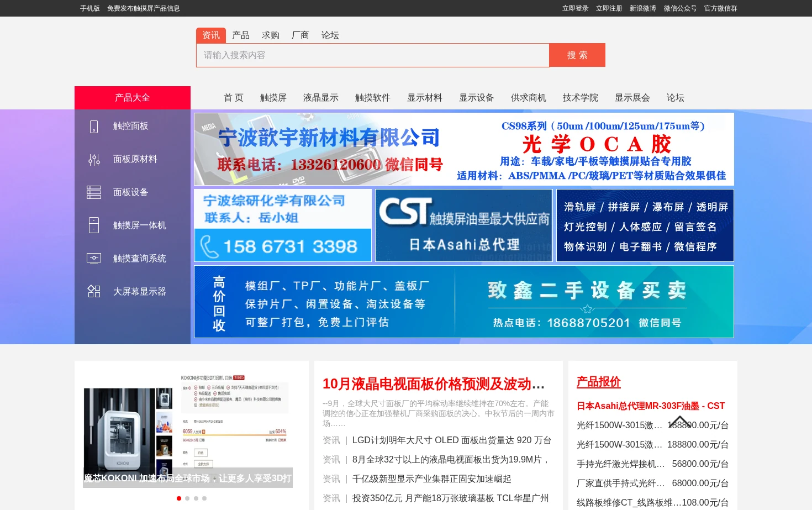Go to 首页 in main navigation
This screenshot has width=812, height=510.
[234, 98]
